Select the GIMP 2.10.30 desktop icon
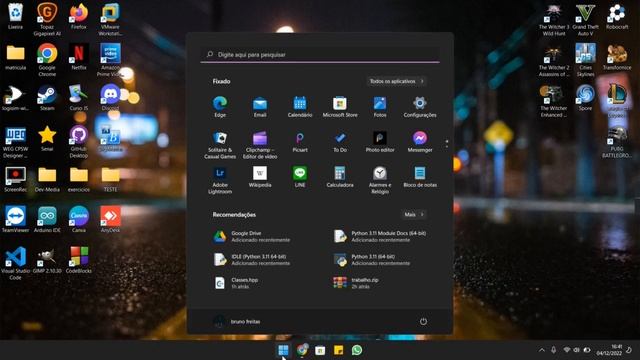 click(47, 260)
